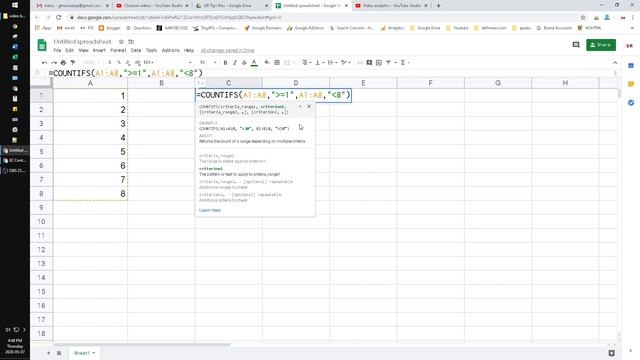
Task: Open the File menu
Action: click(57, 50)
